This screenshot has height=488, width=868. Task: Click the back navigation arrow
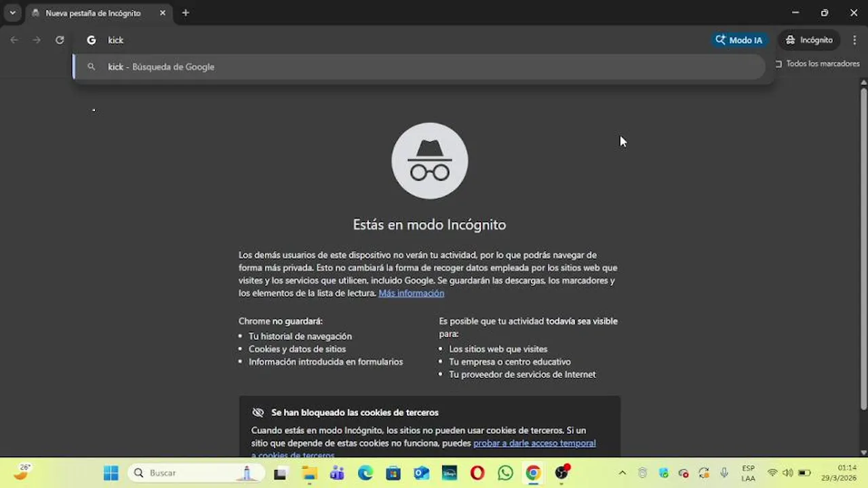(x=14, y=40)
